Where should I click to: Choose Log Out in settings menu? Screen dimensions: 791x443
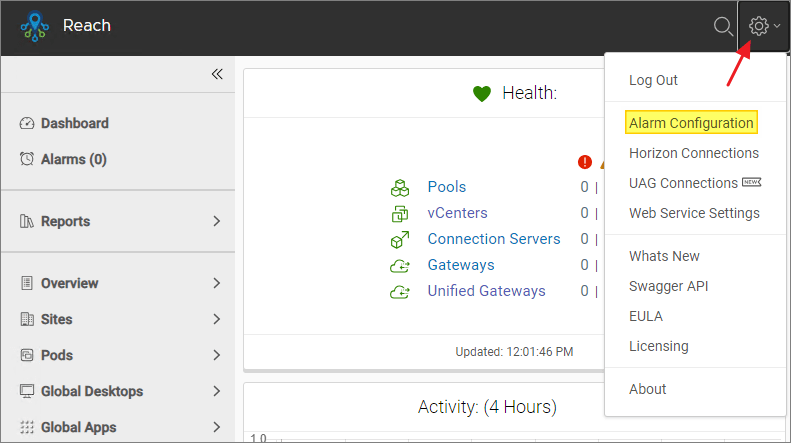[653, 80]
